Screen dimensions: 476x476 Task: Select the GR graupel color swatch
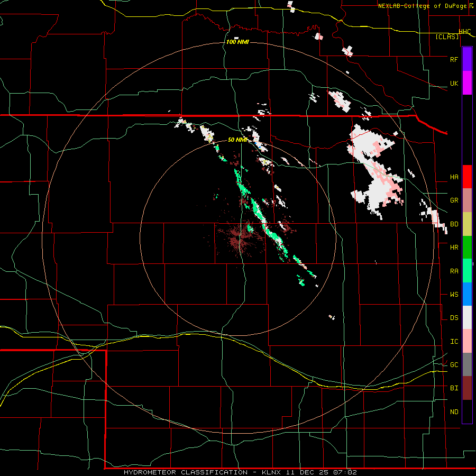467,200
